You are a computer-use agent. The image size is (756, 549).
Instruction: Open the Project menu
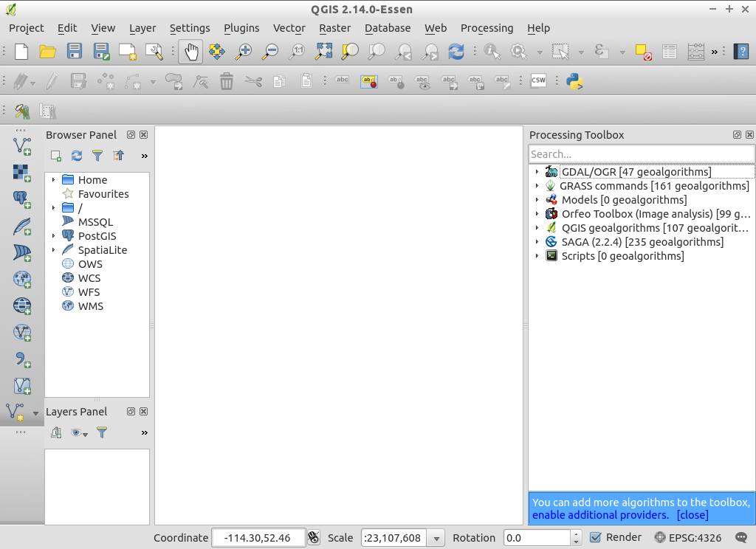pyautogui.click(x=26, y=28)
